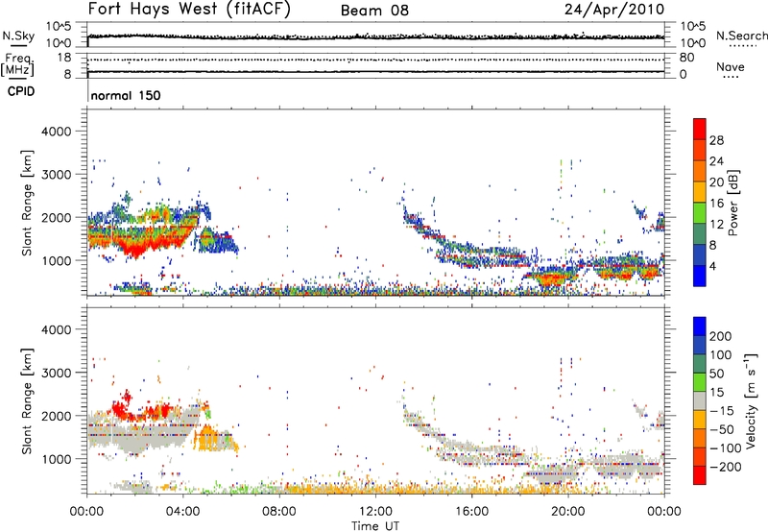Click the red bottom segment of velocity color bar
The image size is (768, 532).
pos(700,475)
